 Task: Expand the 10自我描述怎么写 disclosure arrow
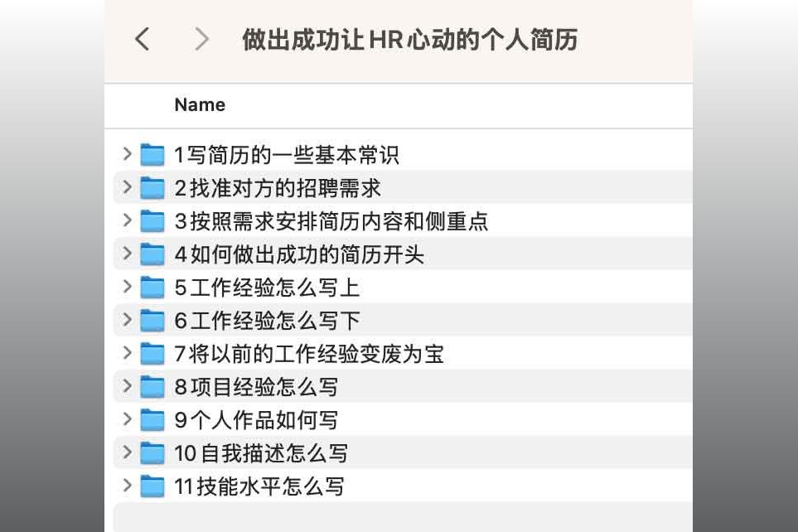tap(128, 452)
